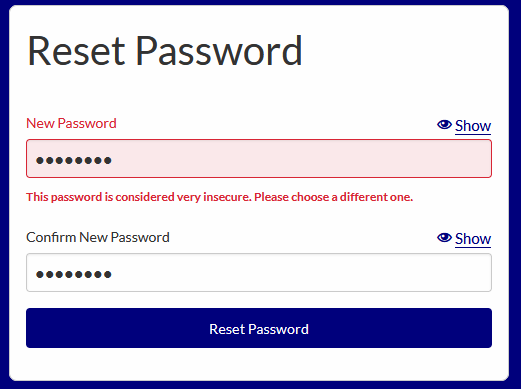
Task: Focus the New Password input field
Action: pos(259,159)
